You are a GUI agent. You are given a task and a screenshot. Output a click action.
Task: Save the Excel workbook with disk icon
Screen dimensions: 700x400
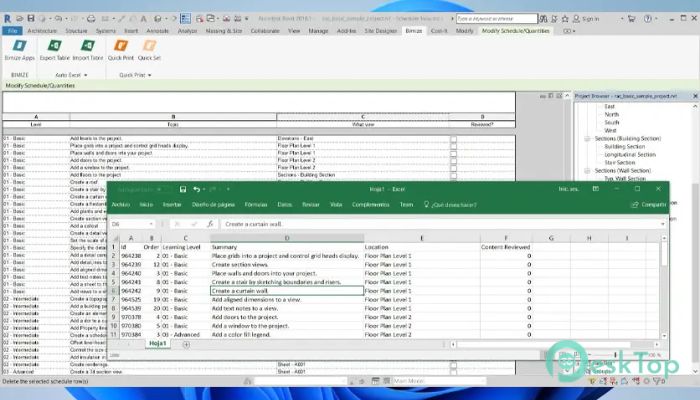pos(183,189)
